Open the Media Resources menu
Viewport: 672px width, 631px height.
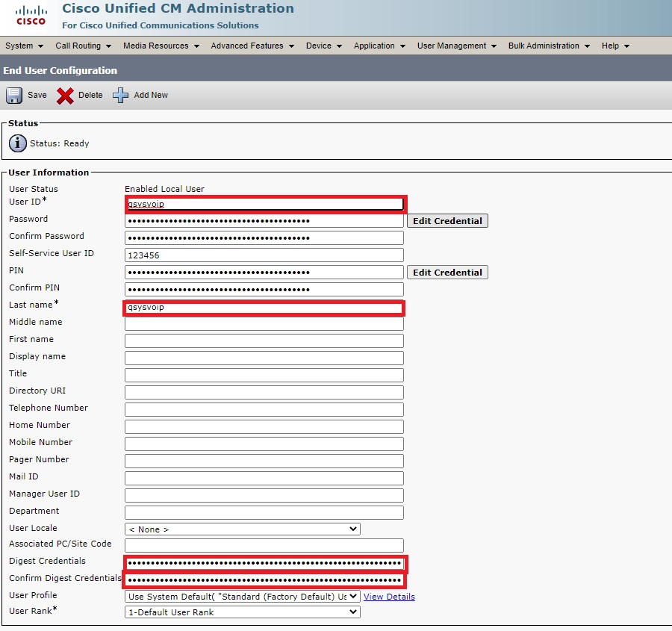(161, 46)
